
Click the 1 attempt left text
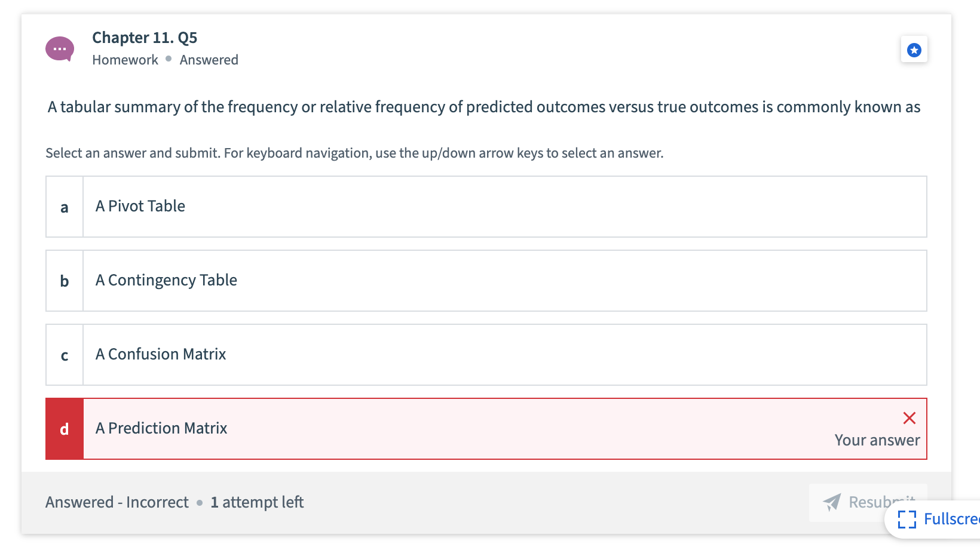(257, 502)
